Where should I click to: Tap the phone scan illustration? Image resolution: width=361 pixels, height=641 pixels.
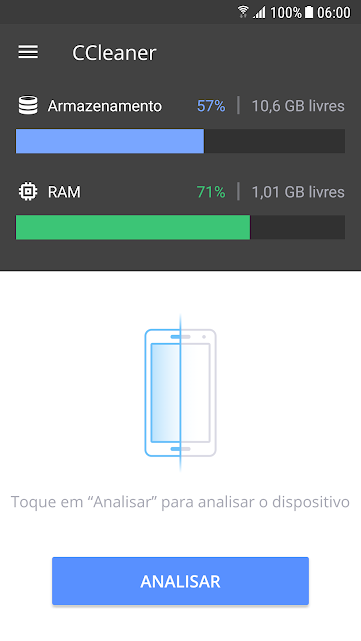180,392
